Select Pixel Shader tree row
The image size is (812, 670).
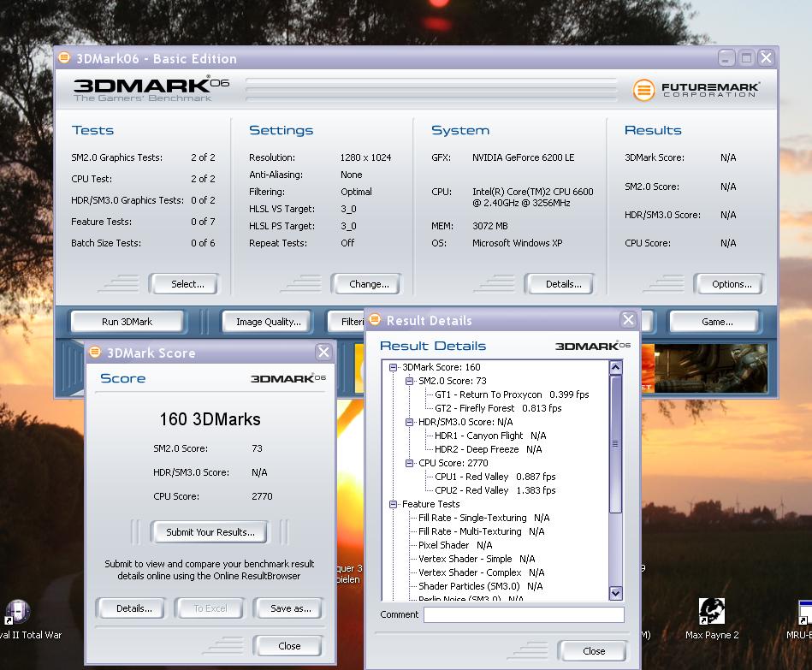(455, 545)
